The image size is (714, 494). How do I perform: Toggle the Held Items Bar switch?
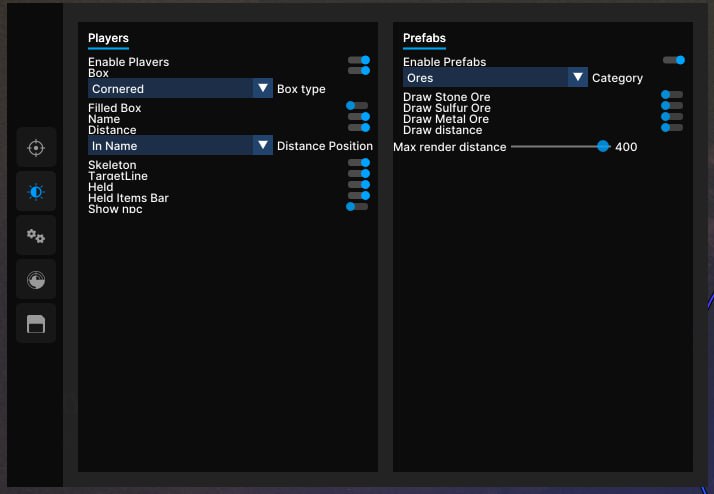pos(358,196)
